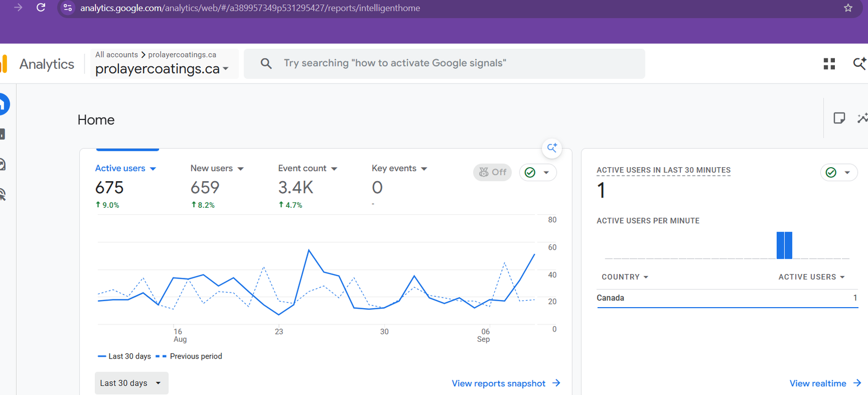Toggle the anomaly detection Off switch
The image size is (868, 395).
[493, 173]
